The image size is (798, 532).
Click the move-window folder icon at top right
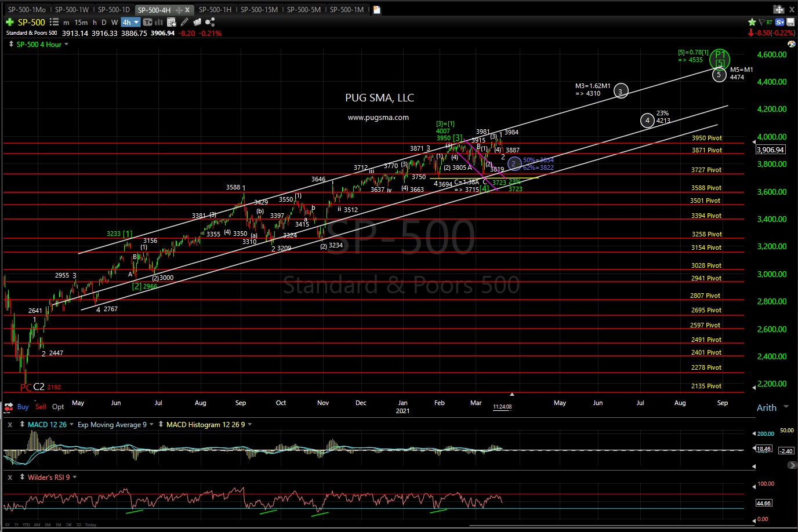tap(779, 9)
